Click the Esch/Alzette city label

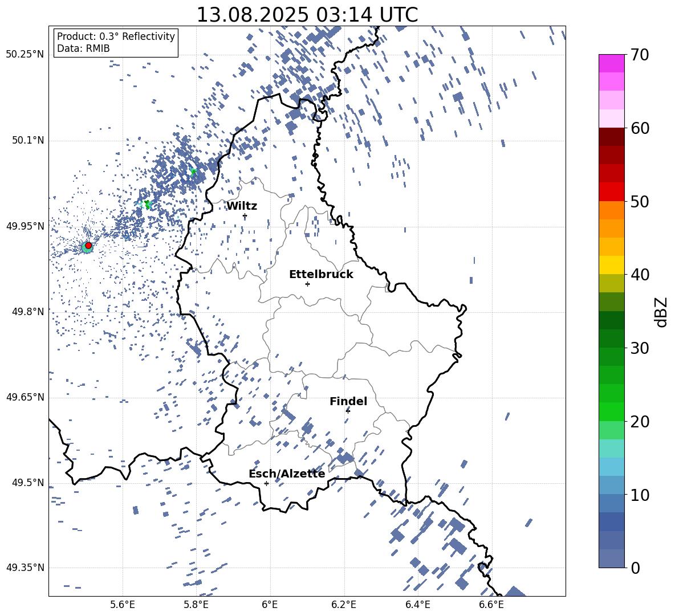click(x=287, y=474)
